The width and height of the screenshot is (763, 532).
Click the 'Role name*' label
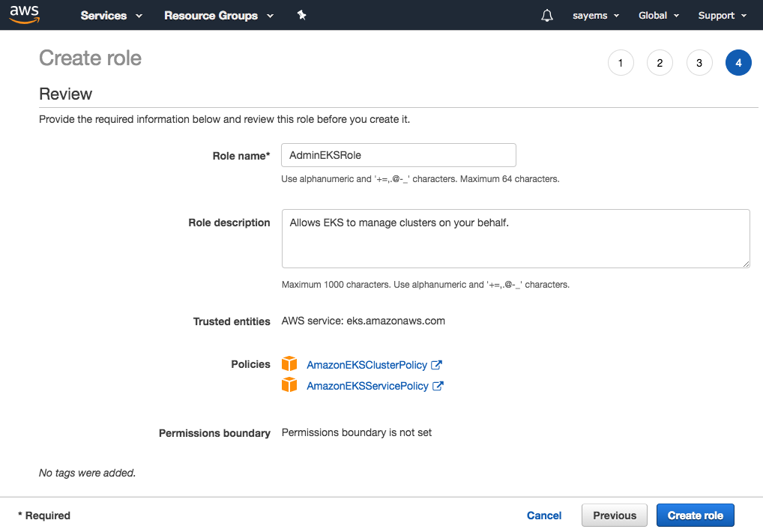coord(241,156)
